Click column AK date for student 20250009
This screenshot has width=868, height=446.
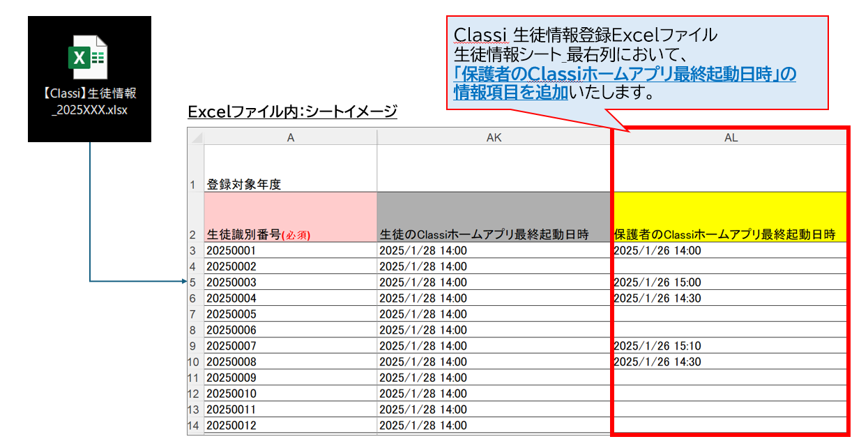tap(494, 378)
